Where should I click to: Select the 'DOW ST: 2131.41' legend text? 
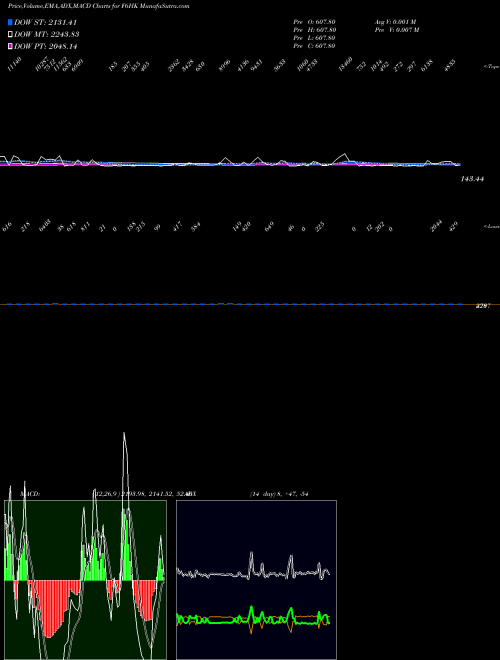click(x=45, y=22)
